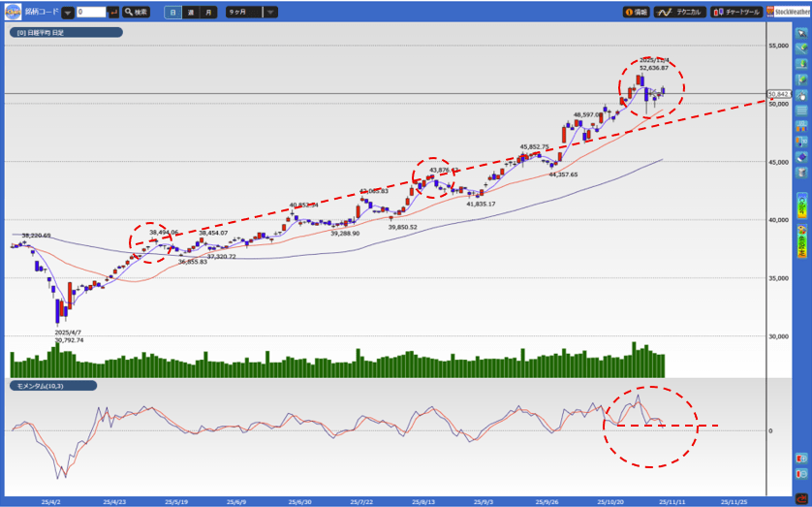
Task: Click the arrow next to 9ヶ月 selector
Action: click(x=270, y=12)
